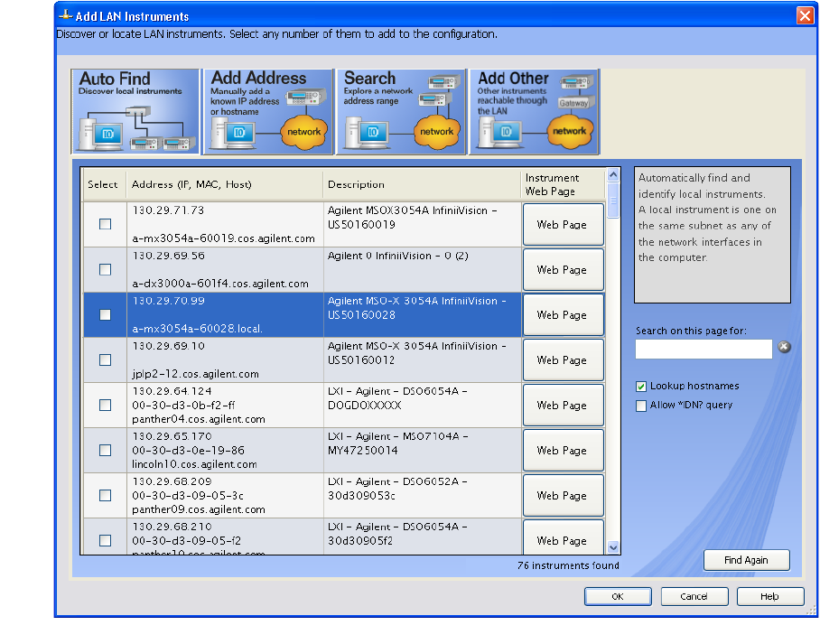Select hostname a-dx3000a-601f4.cos.agilent.com
Image resolution: width=820 pixels, height=644 pixels.
pos(220,285)
